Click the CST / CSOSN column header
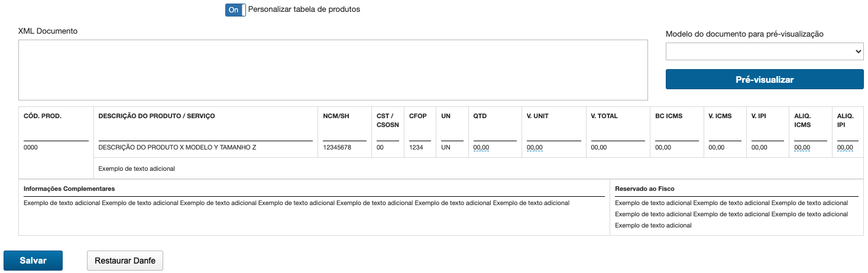 tap(388, 120)
